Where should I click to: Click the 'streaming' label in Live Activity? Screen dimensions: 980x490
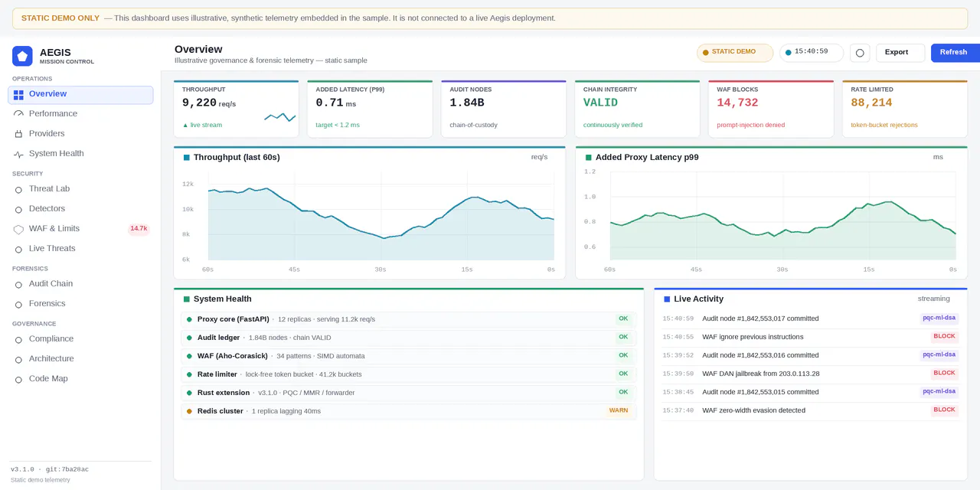click(x=934, y=299)
